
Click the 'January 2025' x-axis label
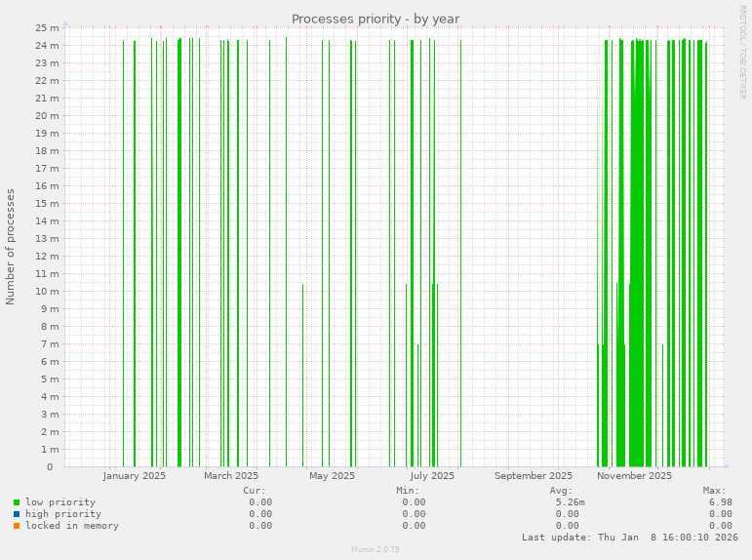[x=135, y=476]
